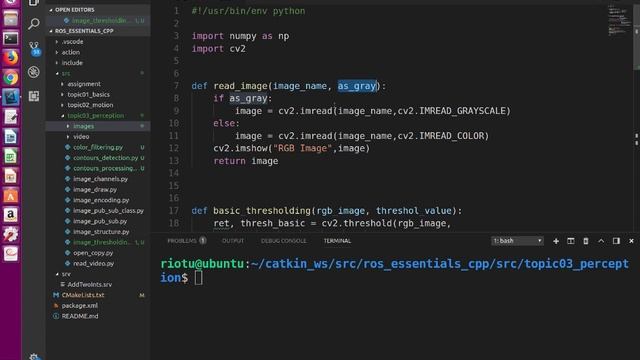Close the terminal panel
This screenshot has height=360, width=640.
631,241
